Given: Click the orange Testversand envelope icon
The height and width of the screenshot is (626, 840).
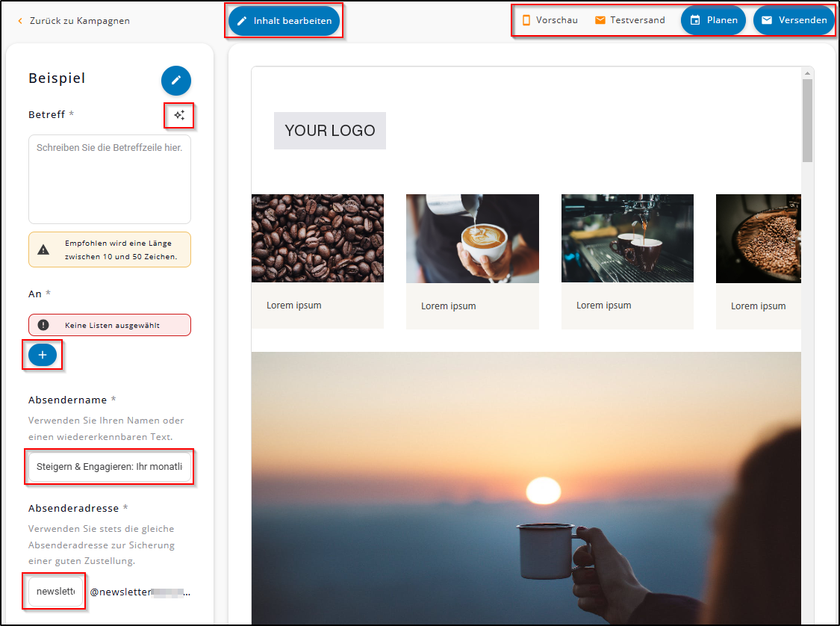Looking at the screenshot, I should pyautogui.click(x=600, y=20).
